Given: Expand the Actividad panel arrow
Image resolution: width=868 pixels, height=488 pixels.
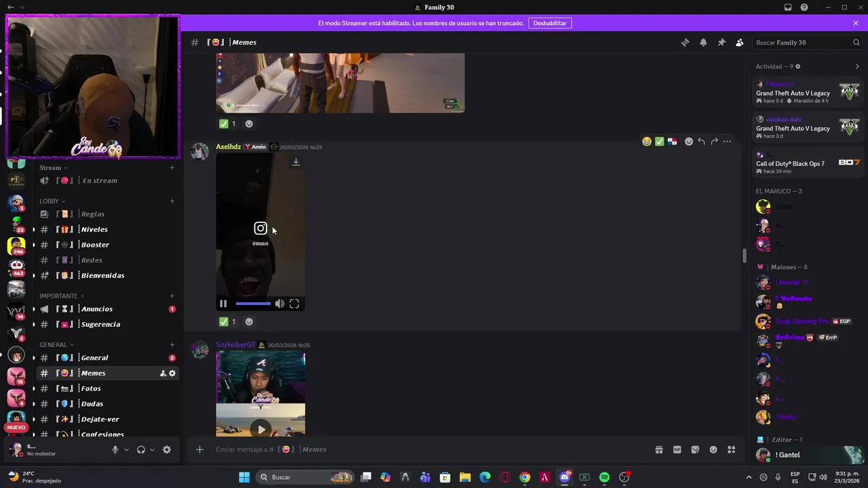Looking at the screenshot, I should [x=857, y=66].
